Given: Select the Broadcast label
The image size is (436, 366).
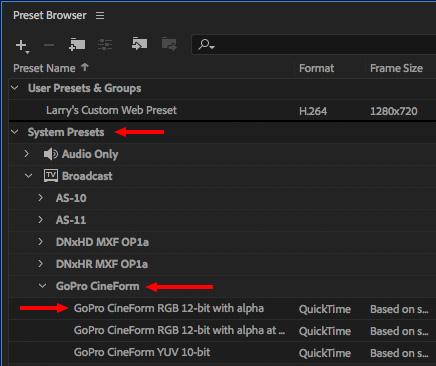Looking at the screenshot, I should pos(87,176).
